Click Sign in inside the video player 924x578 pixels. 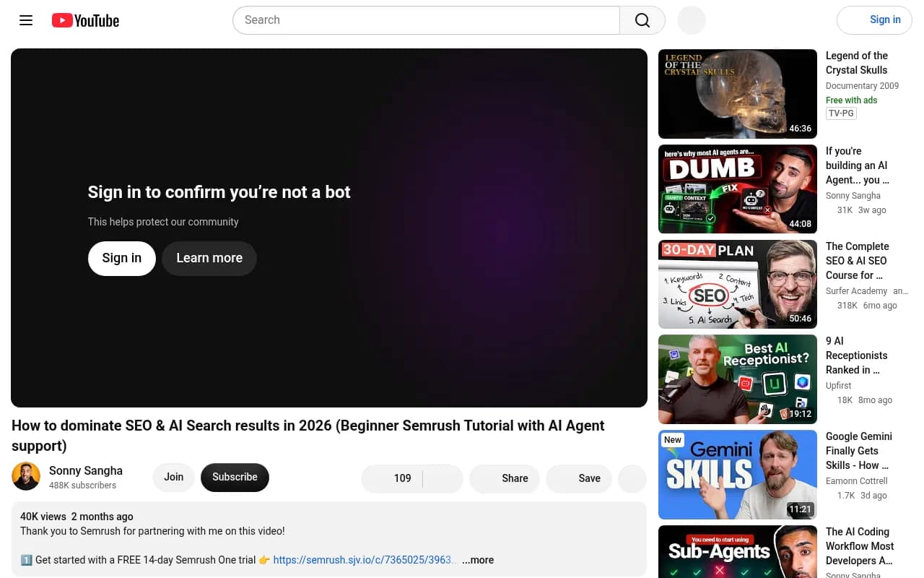(122, 258)
